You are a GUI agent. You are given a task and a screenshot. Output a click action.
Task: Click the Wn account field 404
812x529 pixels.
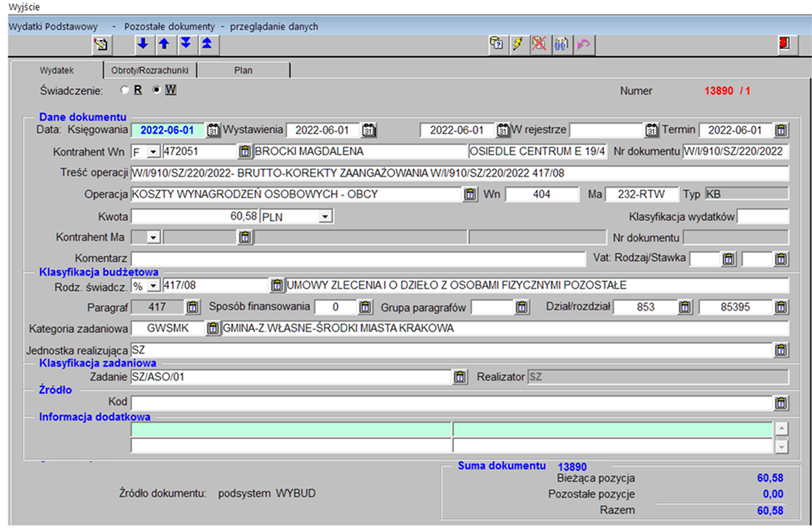543,194
